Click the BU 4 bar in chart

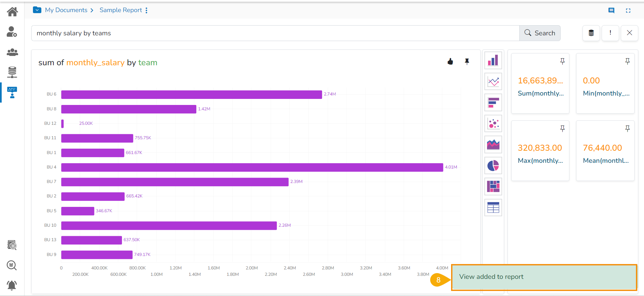click(252, 167)
